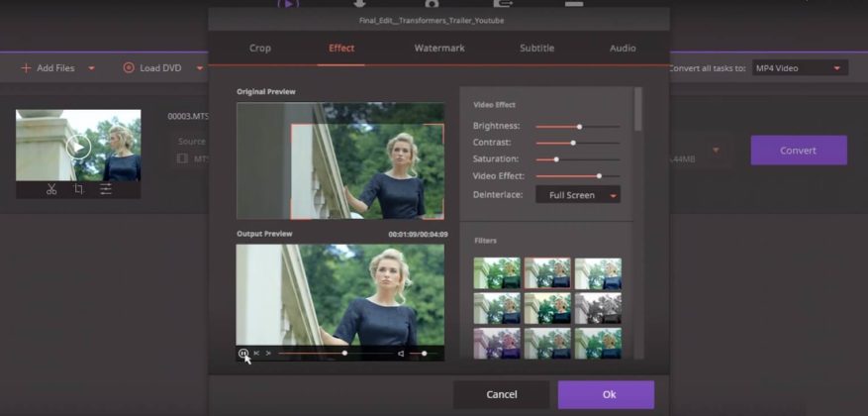Image resolution: width=868 pixels, height=416 pixels.
Task: Apply the first filter in top row
Action: coord(497,273)
